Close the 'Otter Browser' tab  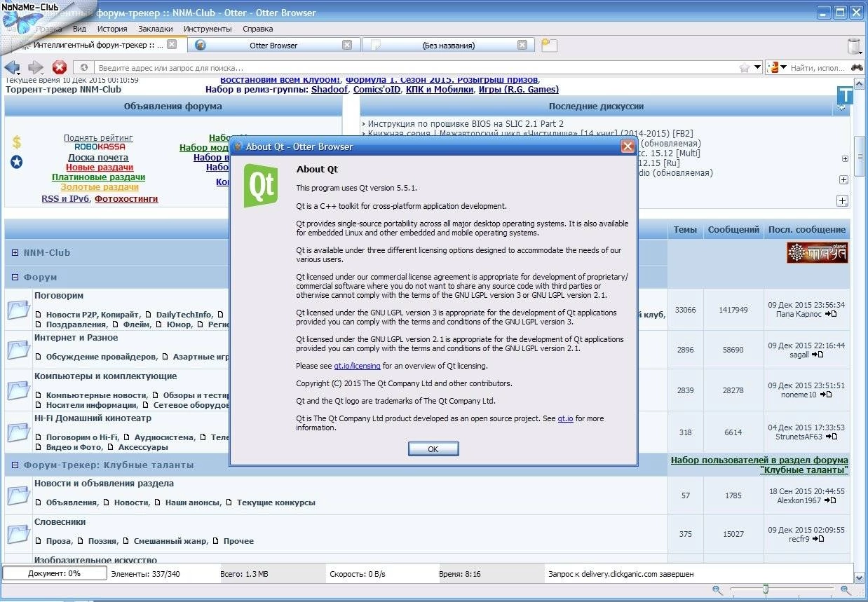347,45
